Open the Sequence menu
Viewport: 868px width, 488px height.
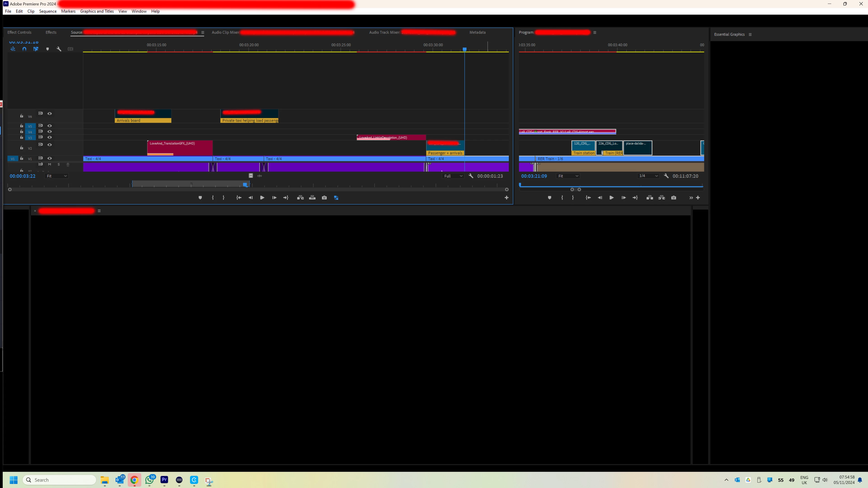48,11
